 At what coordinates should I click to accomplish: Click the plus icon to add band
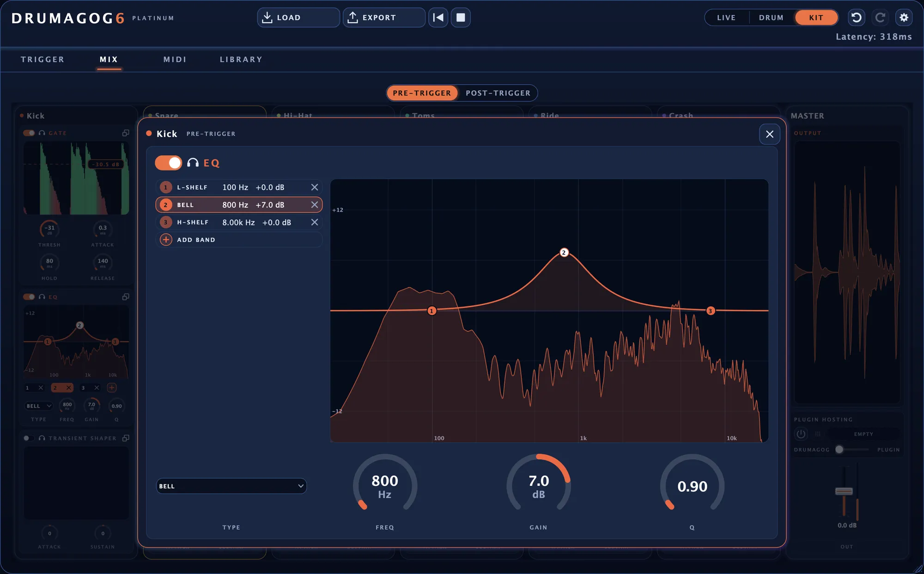pyautogui.click(x=166, y=240)
